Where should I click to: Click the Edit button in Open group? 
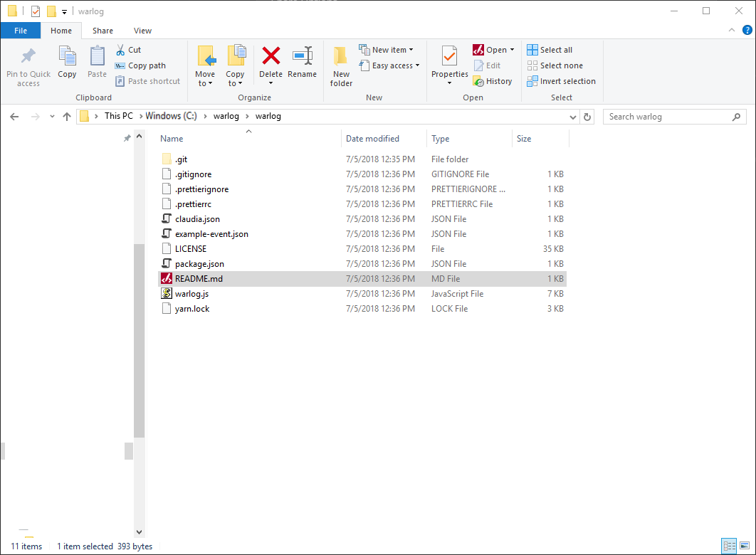pyautogui.click(x=488, y=65)
